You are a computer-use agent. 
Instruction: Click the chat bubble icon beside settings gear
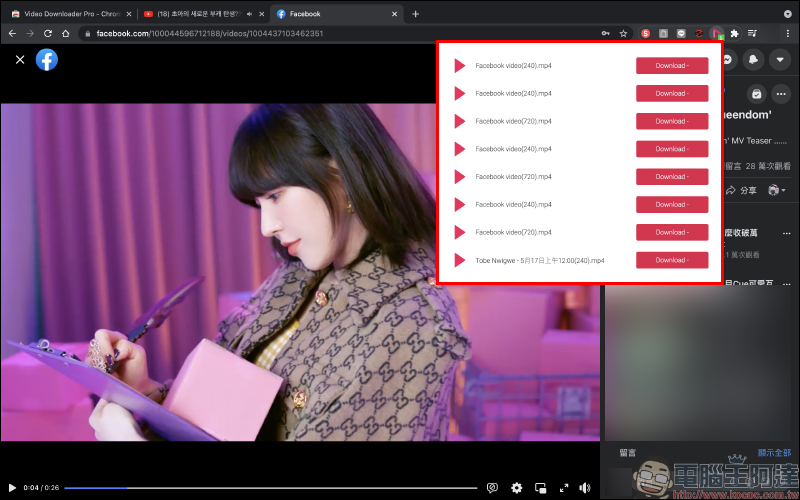pyautogui.click(x=492, y=488)
